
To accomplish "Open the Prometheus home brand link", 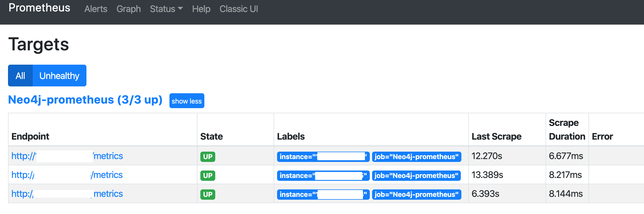I will click(x=39, y=8).
